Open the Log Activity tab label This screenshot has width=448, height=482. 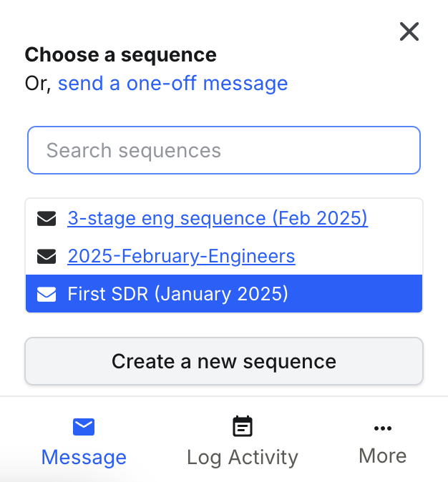(243, 458)
